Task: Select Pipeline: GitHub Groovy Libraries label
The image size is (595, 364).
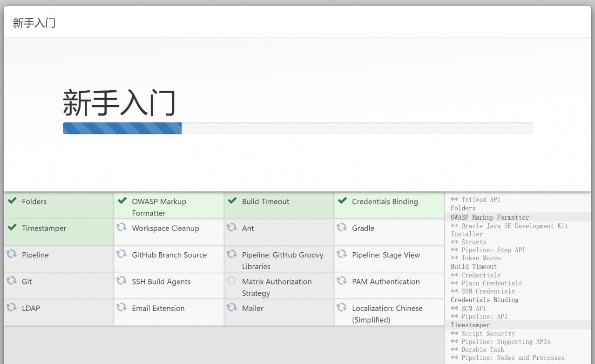Action: (x=283, y=261)
